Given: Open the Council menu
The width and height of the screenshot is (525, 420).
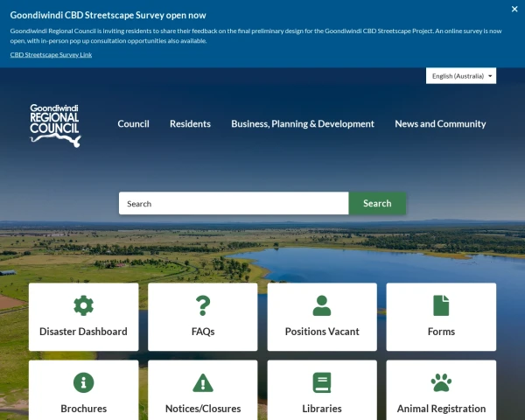Looking at the screenshot, I should [x=133, y=124].
